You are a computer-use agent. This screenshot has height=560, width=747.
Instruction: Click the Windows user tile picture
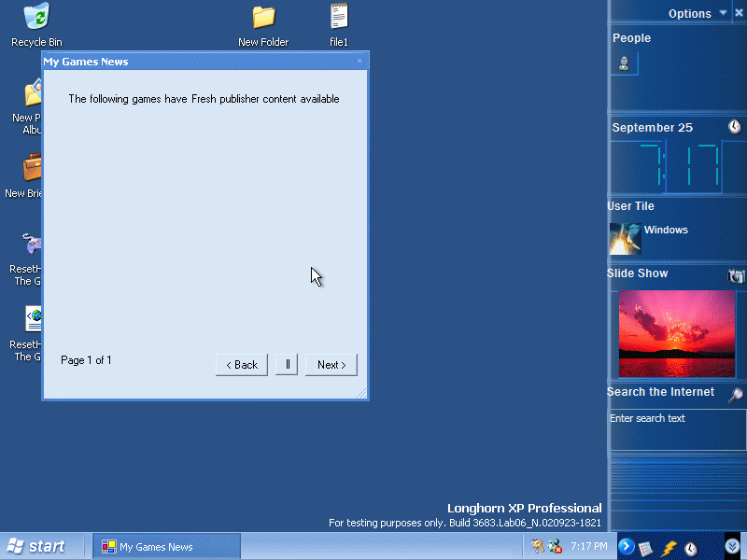click(625, 239)
